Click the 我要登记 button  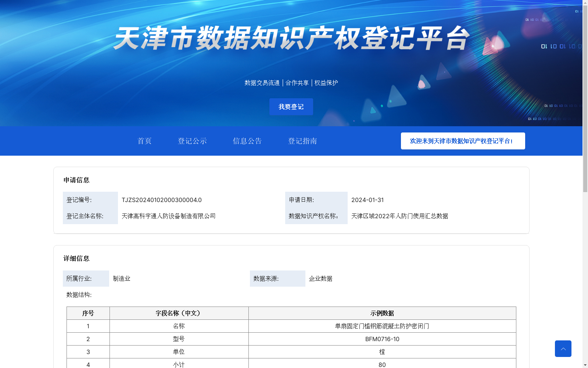[291, 107]
